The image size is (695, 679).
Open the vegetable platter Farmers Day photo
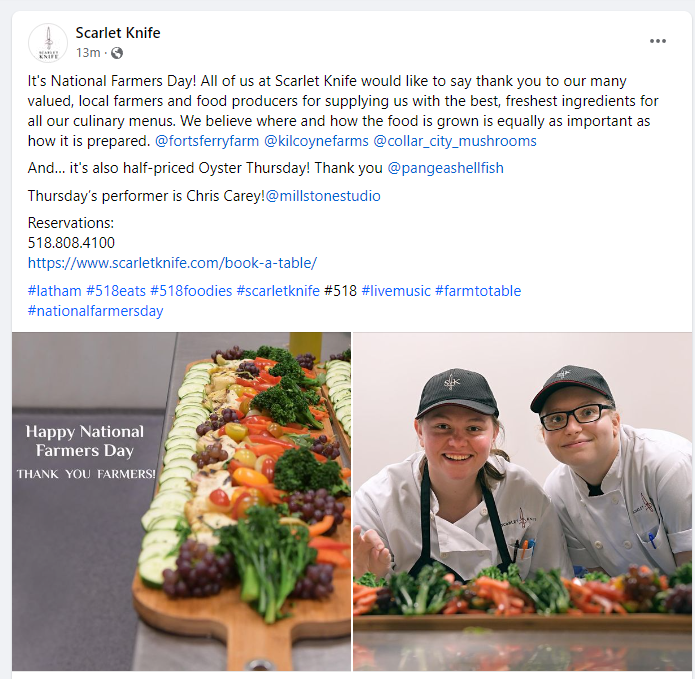[181, 501]
